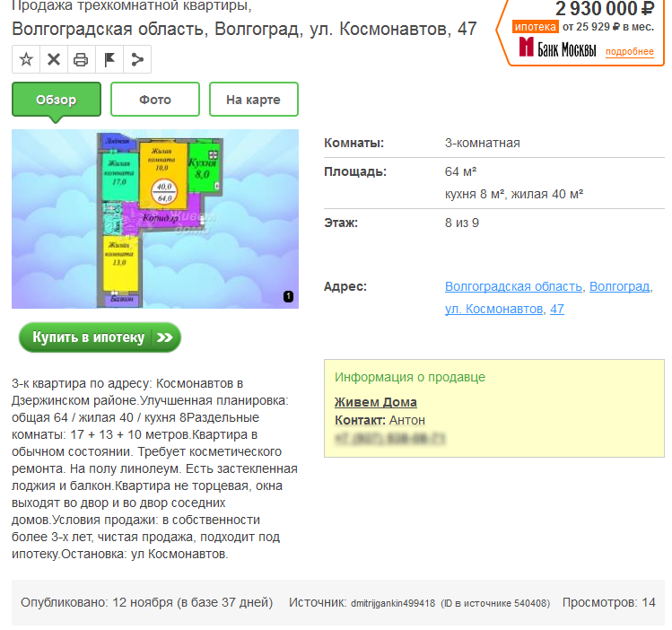Screen dimensions: 672x630
Task: Open the Волгоград city link
Action: (x=619, y=286)
